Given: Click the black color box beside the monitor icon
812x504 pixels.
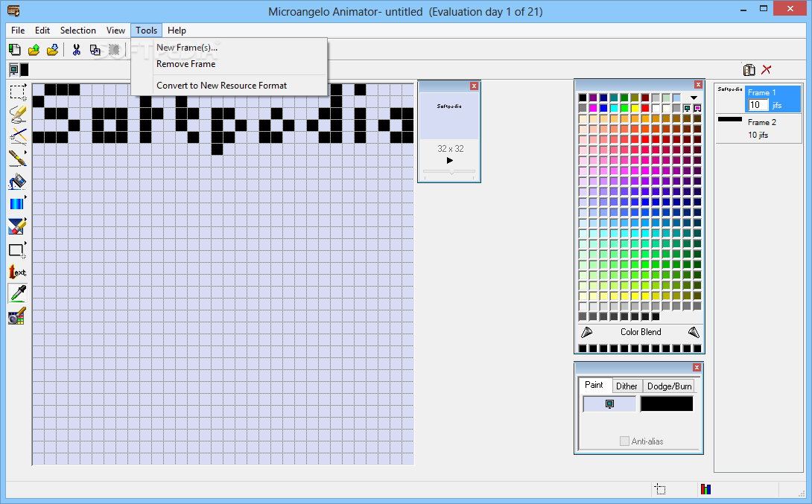Looking at the screenshot, I should [25, 69].
